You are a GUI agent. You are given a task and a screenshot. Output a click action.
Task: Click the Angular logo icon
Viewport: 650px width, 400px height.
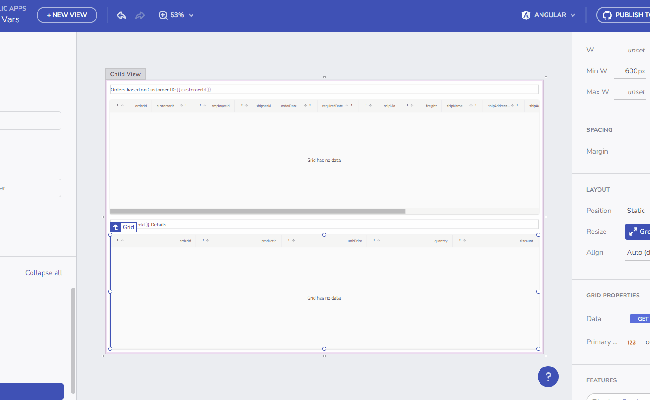526,15
